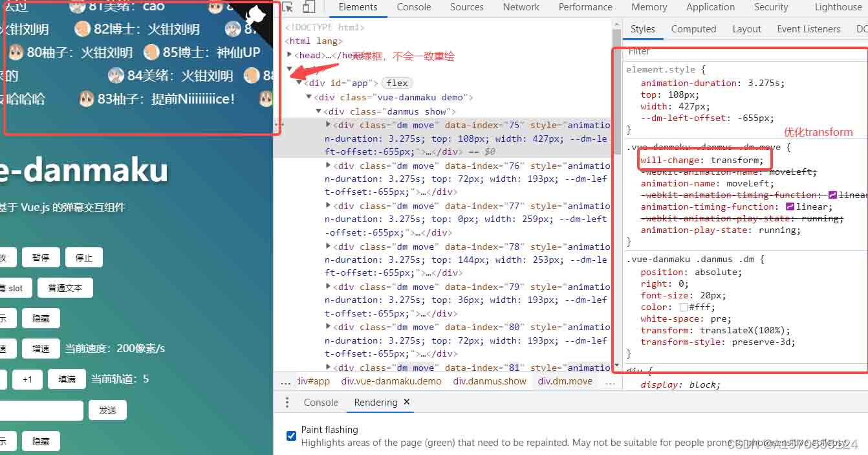Switch to the drawer Console tab
The height and width of the screenshot is (455, 868).
click(x=321, y=402)
